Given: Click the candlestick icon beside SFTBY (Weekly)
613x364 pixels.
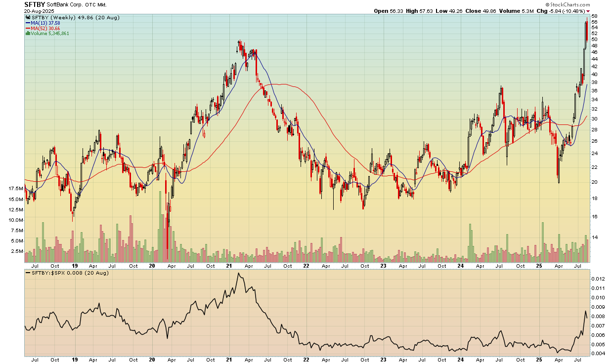Looking at the screenshot, I should [28, 17].
